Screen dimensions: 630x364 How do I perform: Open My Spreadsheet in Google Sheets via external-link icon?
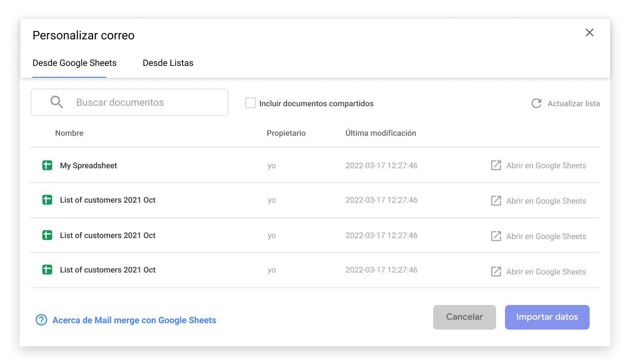pyautogui.click(x=496, y=165)
